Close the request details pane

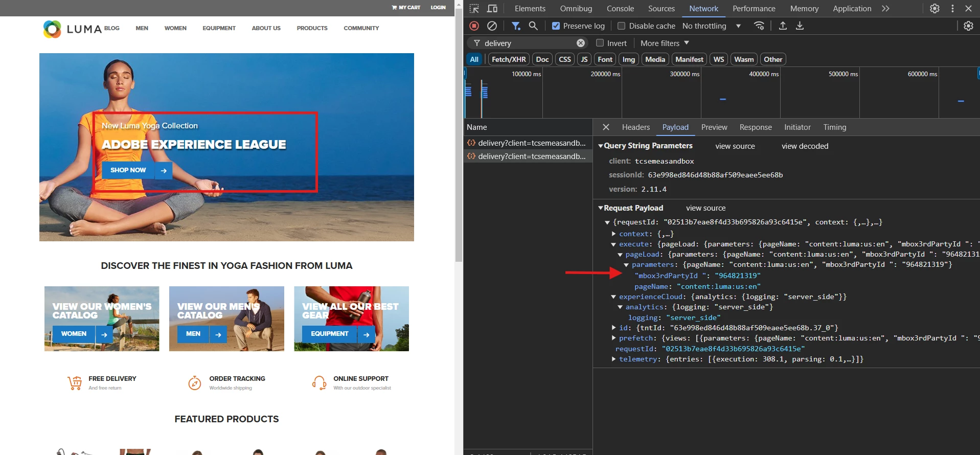[606, 127]
